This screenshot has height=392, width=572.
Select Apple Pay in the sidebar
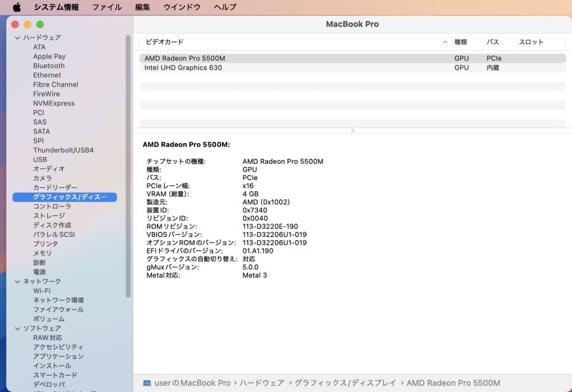point(49,57)
